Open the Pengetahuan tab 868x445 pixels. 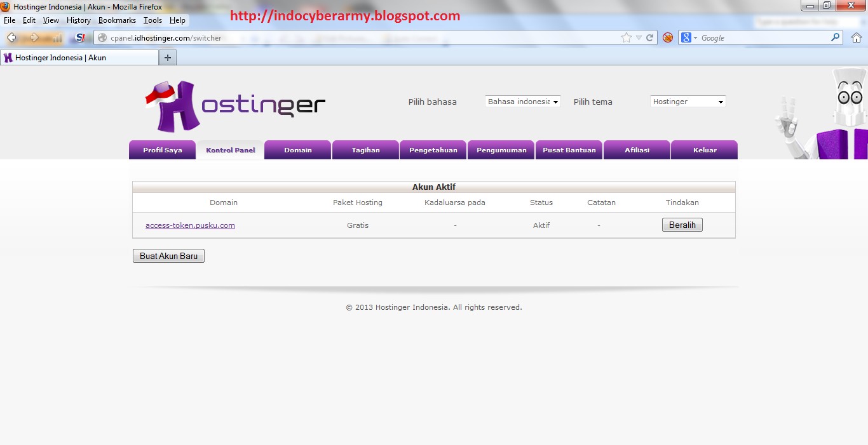[x=433, y=150]
